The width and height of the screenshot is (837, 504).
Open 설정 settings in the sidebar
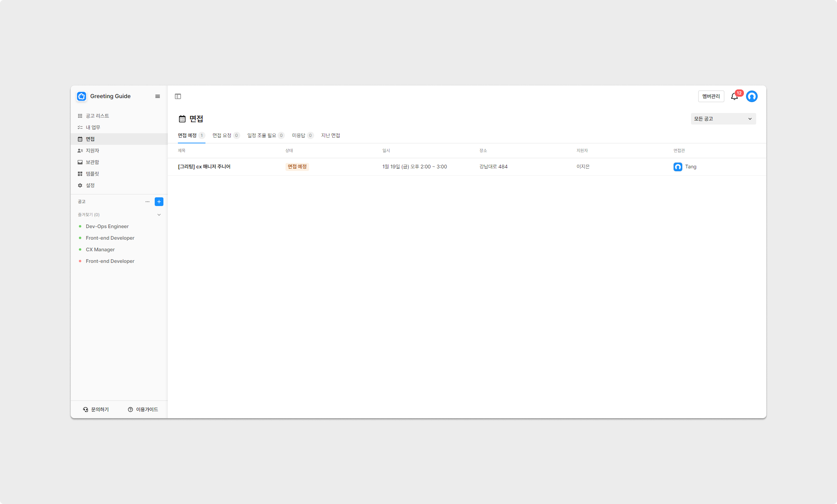(x=90, y=185)
